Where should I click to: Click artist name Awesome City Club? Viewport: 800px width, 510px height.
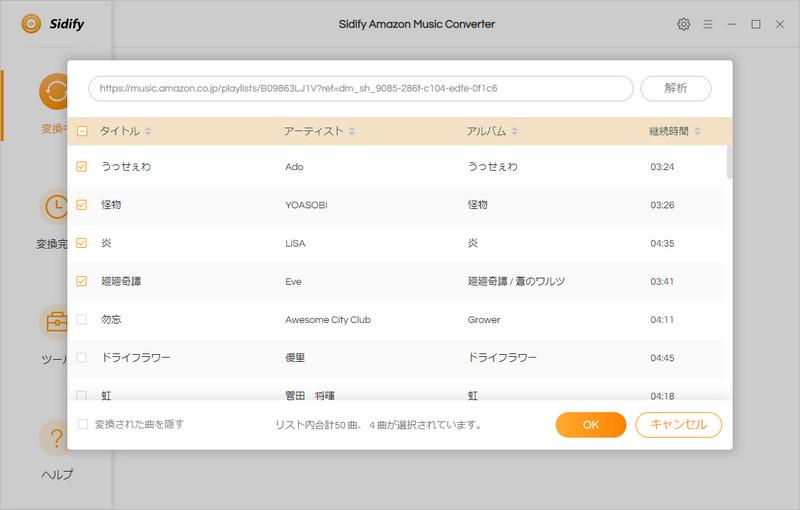point(328,320)
